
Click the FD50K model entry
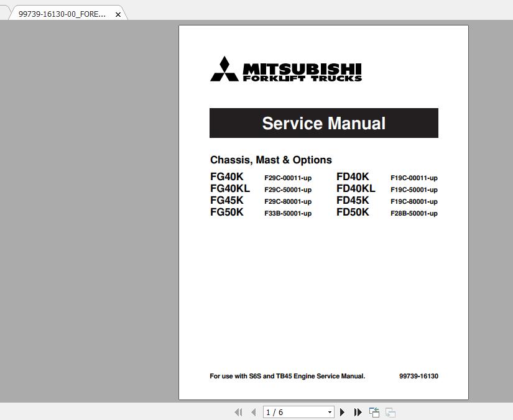[353, 212]
